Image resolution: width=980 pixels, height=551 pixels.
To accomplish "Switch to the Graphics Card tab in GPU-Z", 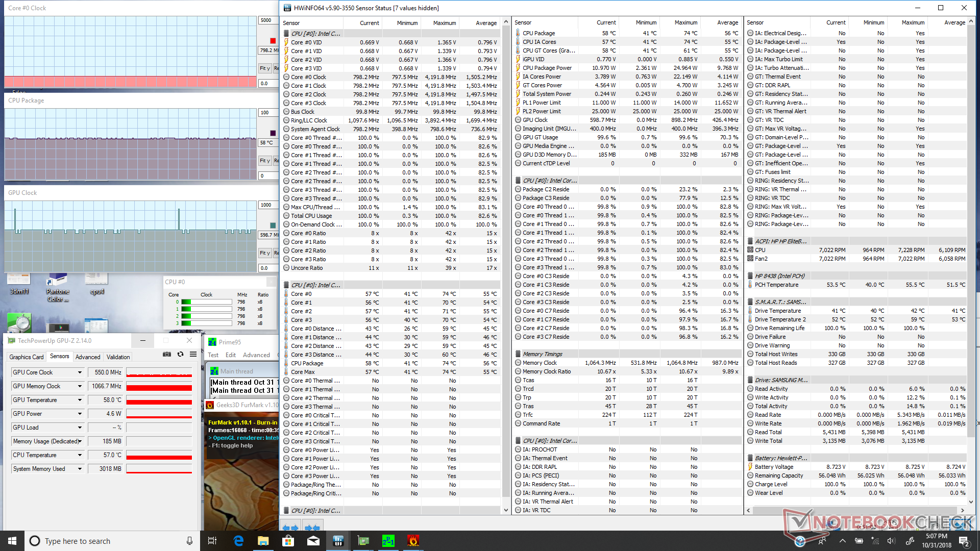I will pyautogui.click(x=27, y=357).
